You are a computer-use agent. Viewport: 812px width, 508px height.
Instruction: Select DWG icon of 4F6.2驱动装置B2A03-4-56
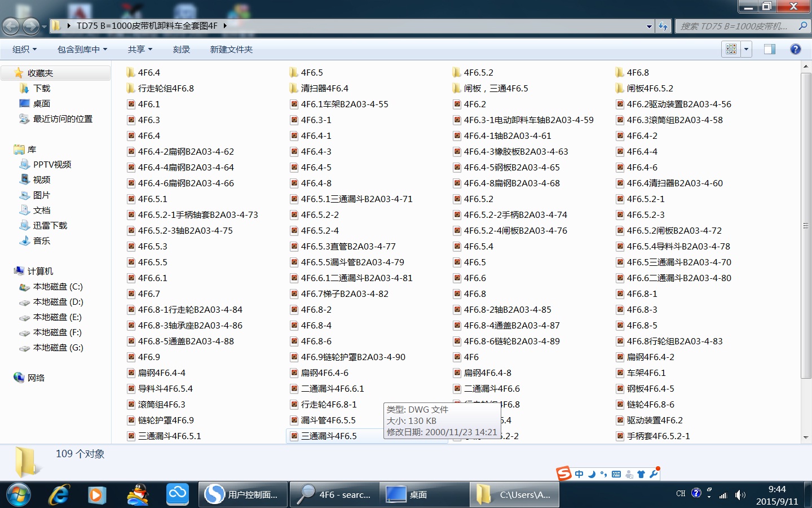pos(620,104)
